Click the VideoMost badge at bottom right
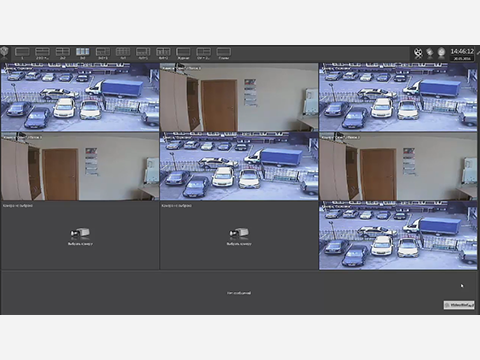Image resolution: width=480 pixels, height=360 pixels. [459, 305]
